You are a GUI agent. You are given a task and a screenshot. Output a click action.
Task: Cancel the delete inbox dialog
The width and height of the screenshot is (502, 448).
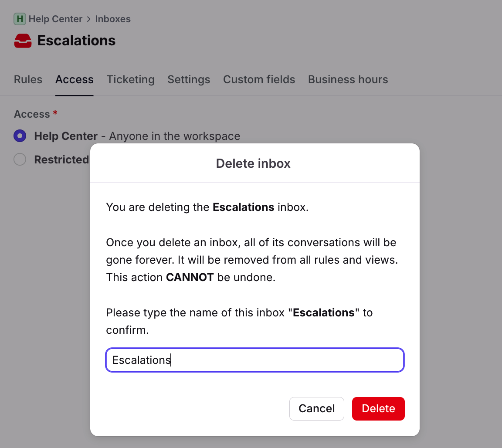(x=316, y=409)
